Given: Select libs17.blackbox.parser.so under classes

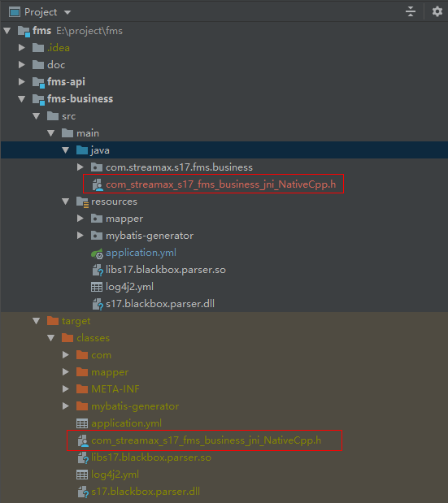Looking at the screenshot, I should (x=151, y=457).
